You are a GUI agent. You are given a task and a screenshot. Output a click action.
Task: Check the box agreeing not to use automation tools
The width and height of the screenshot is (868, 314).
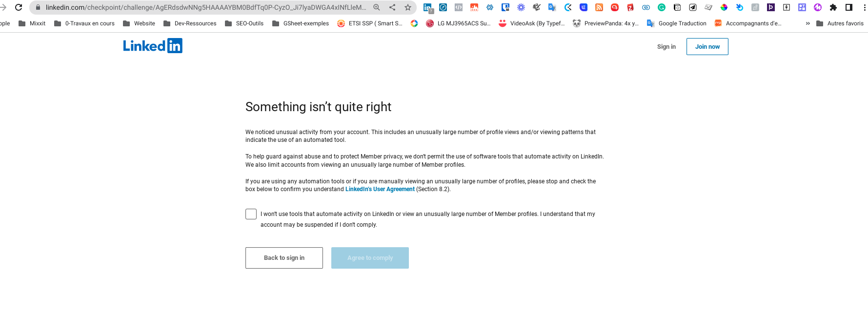[251, 214]
